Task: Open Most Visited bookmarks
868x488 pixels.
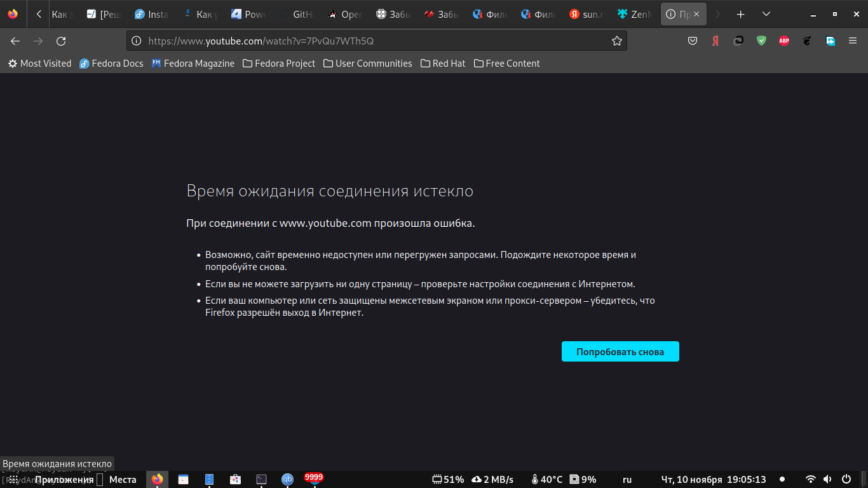Action: point(39,64)
